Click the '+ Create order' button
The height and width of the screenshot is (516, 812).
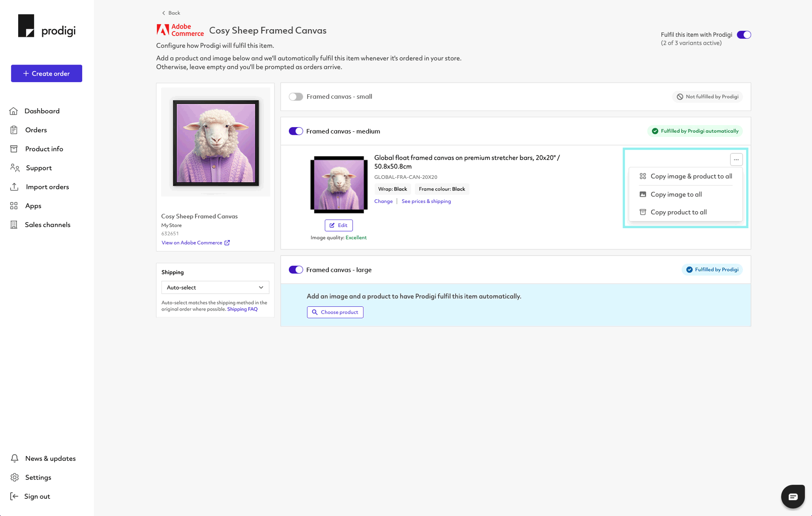(46, 73)
